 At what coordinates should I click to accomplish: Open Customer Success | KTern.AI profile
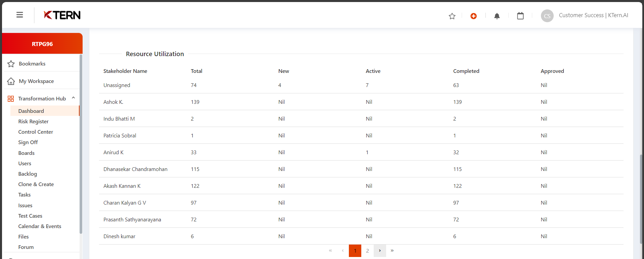pos(593,15)
